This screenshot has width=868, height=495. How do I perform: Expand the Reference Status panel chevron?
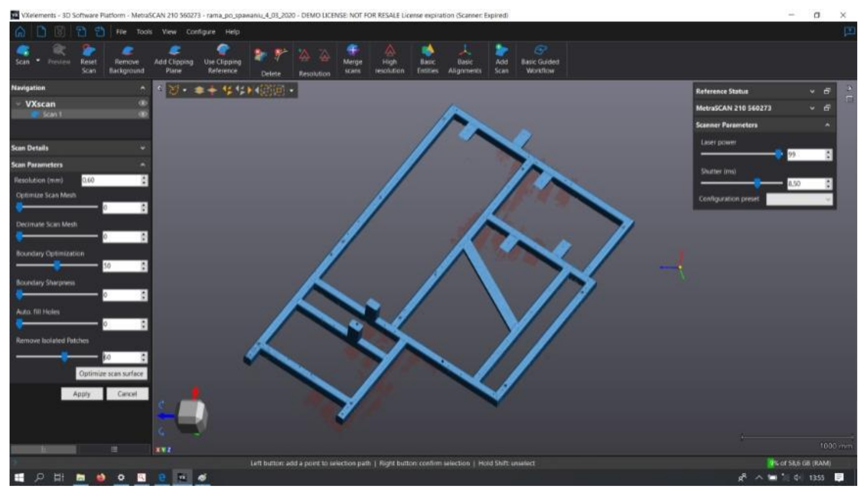tap(812, 91)
